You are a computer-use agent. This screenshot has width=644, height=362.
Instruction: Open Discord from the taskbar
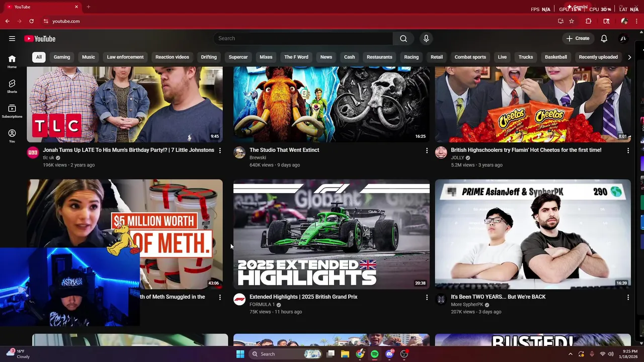pos(389,354)
